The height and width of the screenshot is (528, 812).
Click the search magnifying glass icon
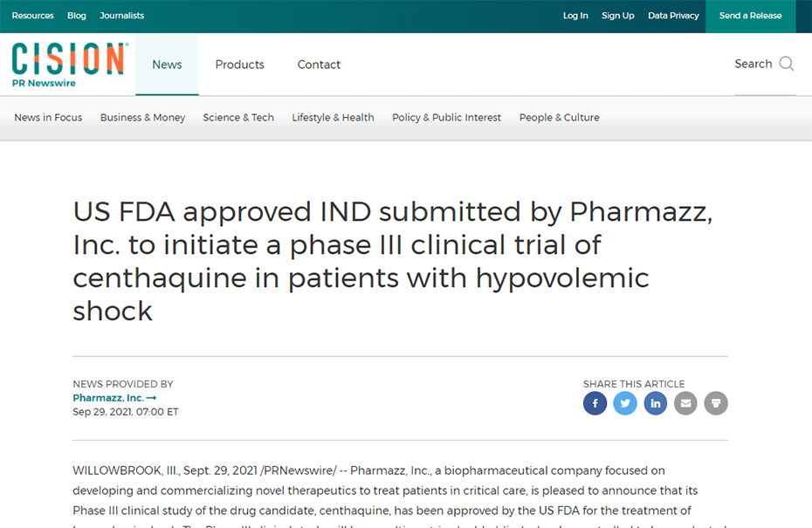(786, 64)
